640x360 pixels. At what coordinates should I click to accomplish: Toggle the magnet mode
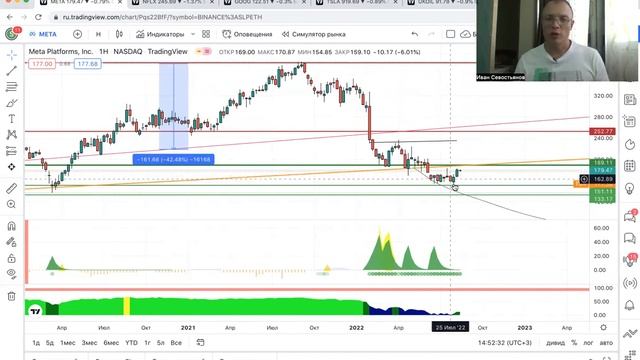11,226
